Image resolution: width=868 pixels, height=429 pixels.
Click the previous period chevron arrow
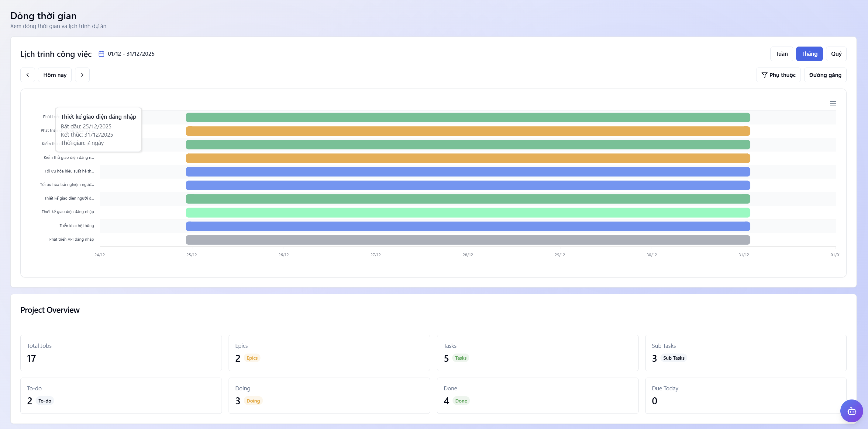(28, 75)
